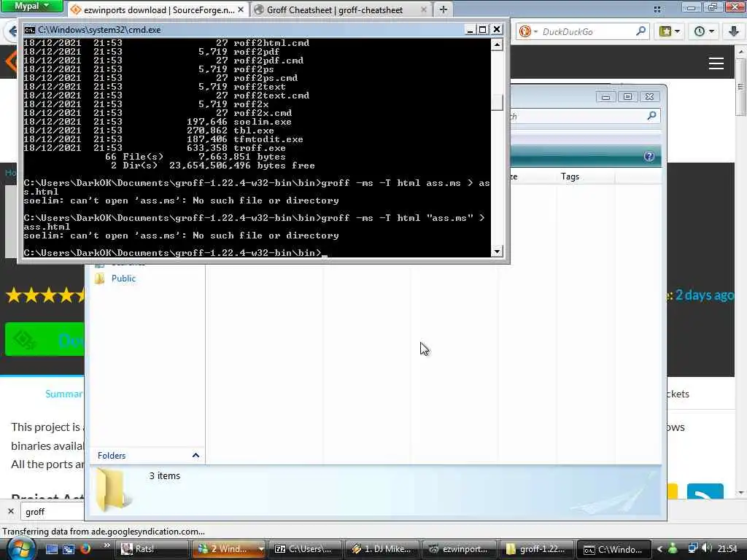This screenshot has height=560, width=747.
Task: Click the green Download button on SourceForge
Action: [44, 339]
